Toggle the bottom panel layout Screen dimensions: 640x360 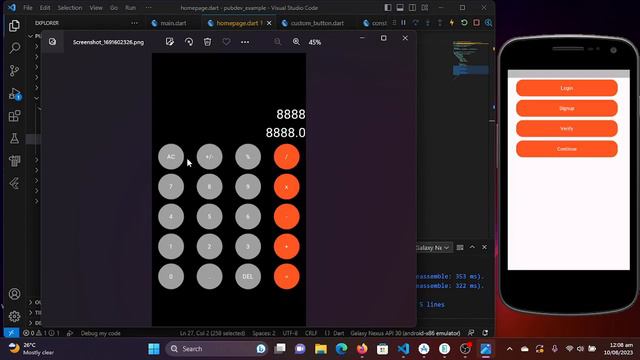pos(400,7)
